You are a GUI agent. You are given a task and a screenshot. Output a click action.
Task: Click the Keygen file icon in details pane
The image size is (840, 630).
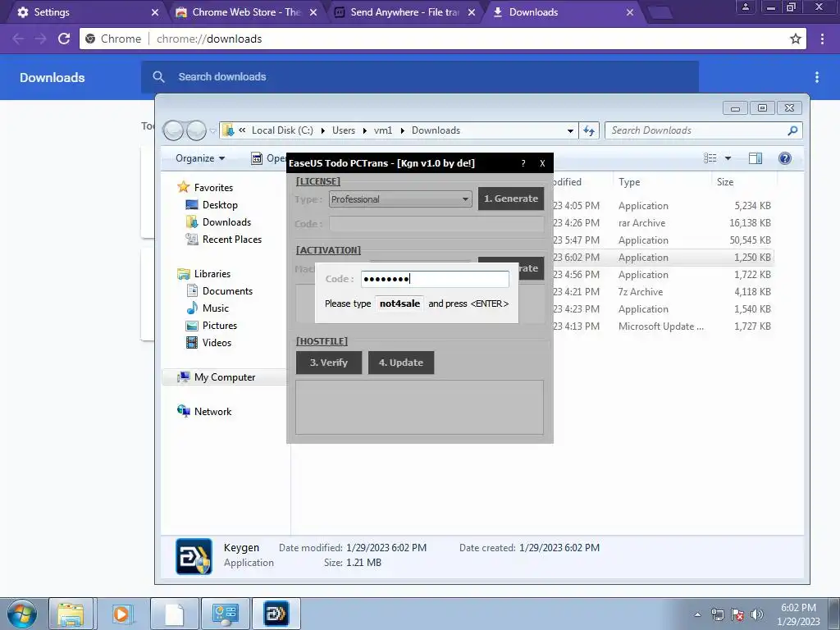pos(194,556)
